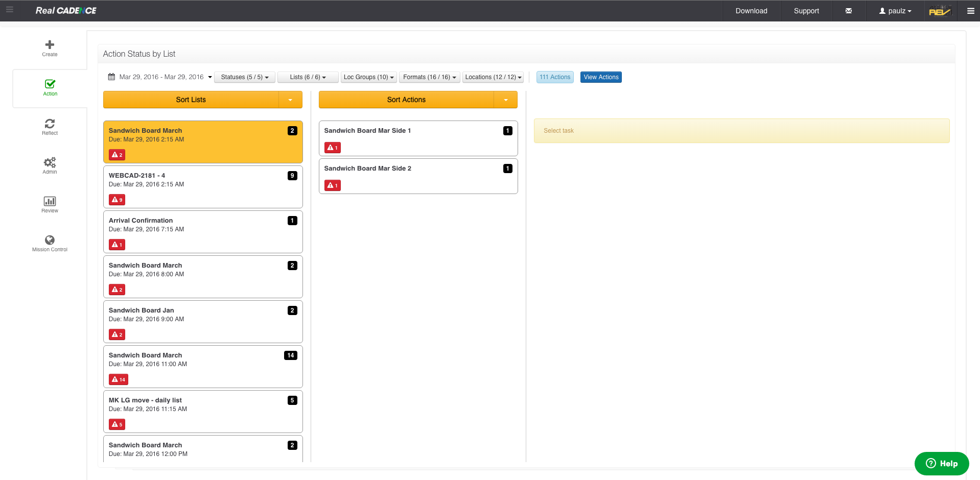Click the green Help button
The width and height of the screenshot is (980, 480).
pos(941,464)
